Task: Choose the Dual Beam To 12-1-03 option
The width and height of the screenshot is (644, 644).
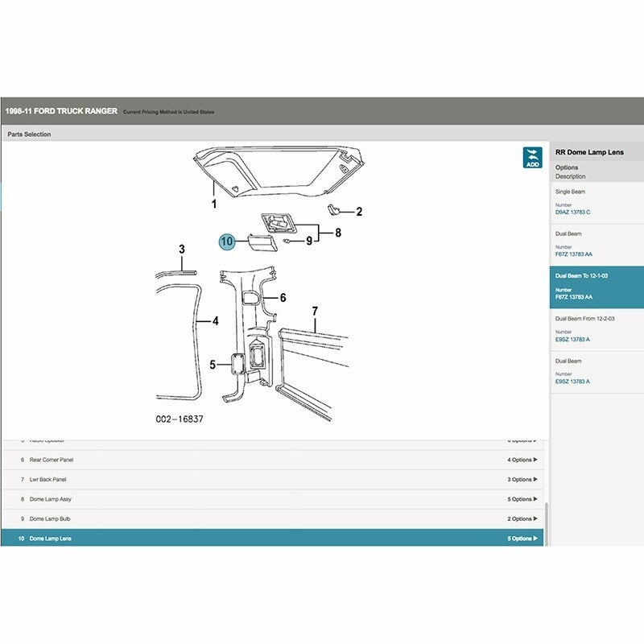Action: click(597, 287)
